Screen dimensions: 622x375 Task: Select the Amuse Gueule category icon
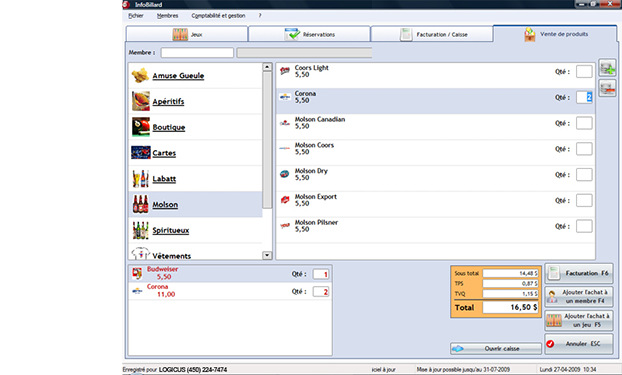(140, 75)
